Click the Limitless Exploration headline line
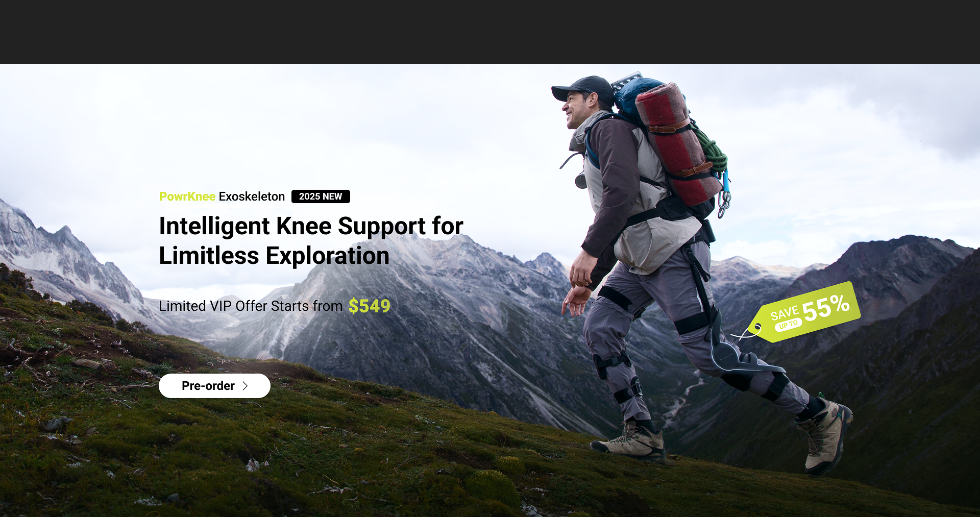The width and height of the screenshot is (980, 517). 274,256
